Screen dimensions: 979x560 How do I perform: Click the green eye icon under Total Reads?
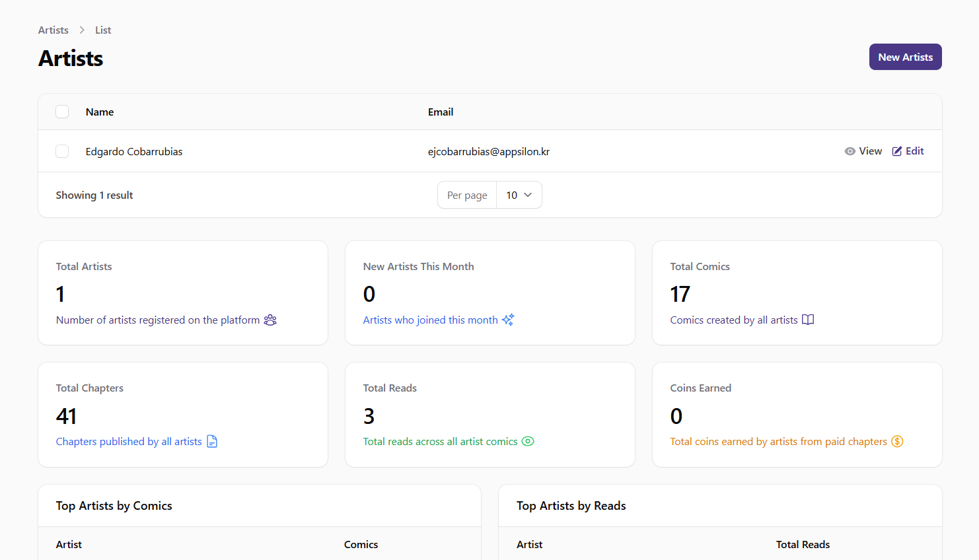528,442
